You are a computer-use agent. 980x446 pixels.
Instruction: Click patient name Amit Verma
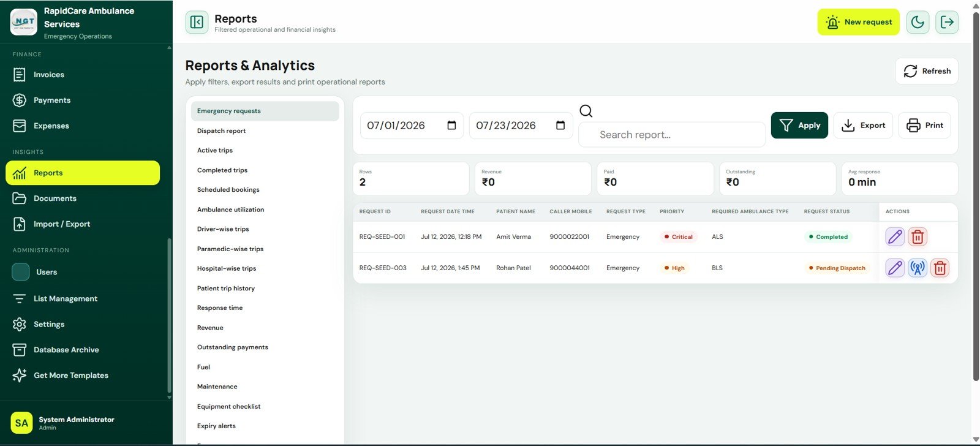[x=513, y=236]
